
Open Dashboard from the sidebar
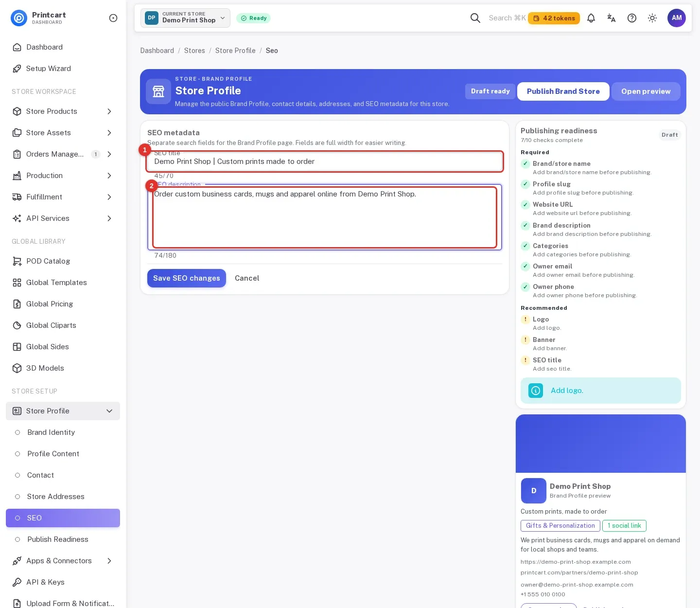63,47
